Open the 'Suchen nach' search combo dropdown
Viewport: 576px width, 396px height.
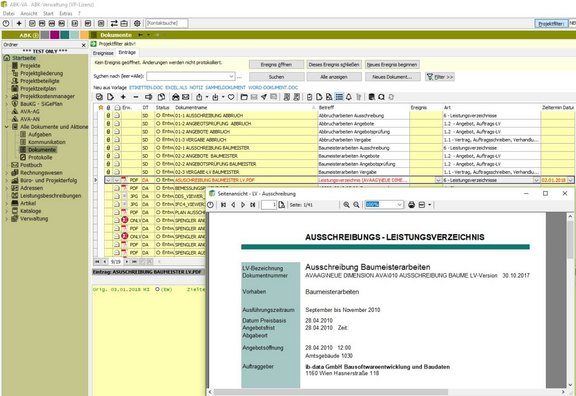[231, 76]
